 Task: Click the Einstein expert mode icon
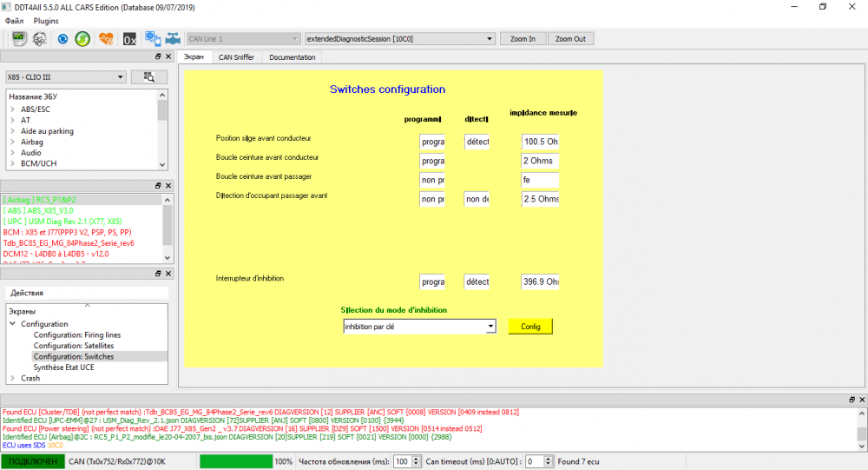click(x=40, y=39)
